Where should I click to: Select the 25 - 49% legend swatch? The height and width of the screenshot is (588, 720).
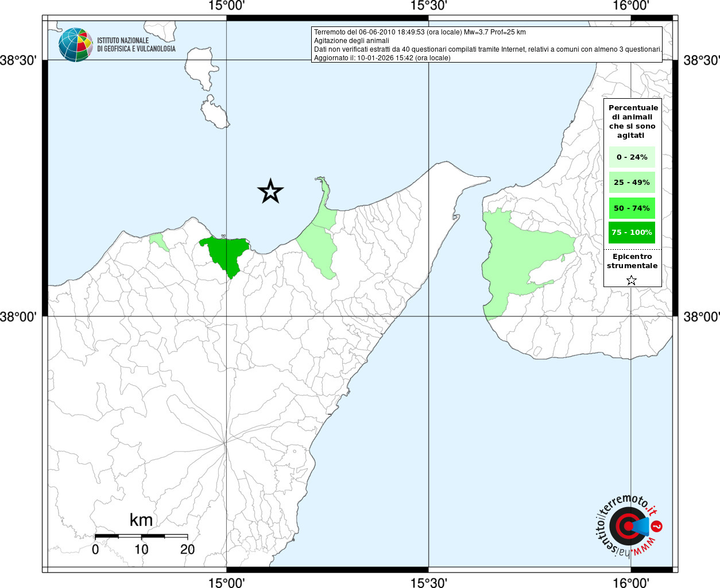click(632, 183)
